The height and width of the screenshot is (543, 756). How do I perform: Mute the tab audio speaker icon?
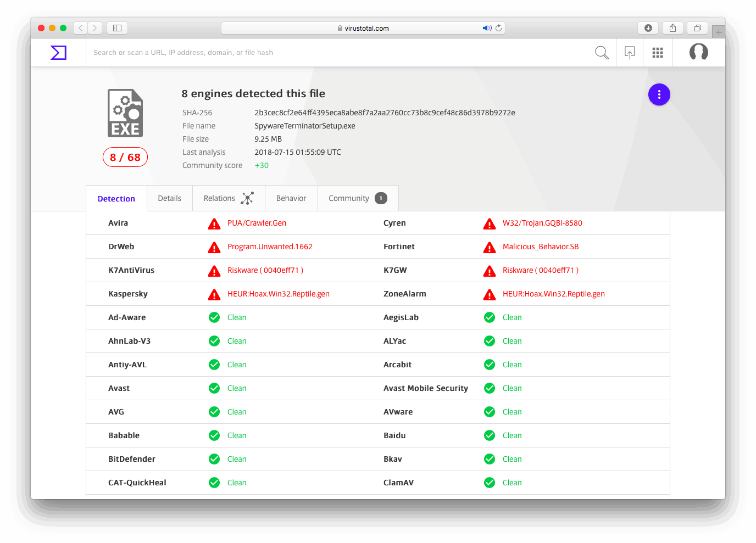pos(487,28)
